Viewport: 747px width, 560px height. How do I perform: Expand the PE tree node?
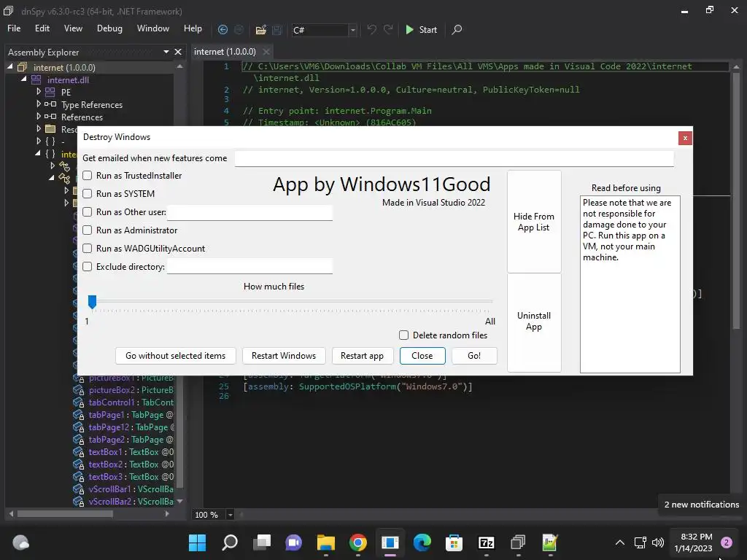[x=39, y=91]
